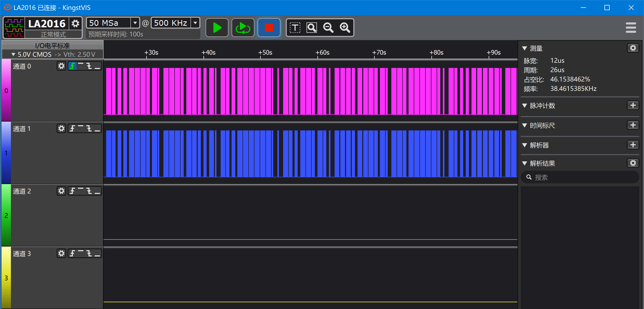
Task: Start repeated loop capture
Action: (x=243, y=28)
